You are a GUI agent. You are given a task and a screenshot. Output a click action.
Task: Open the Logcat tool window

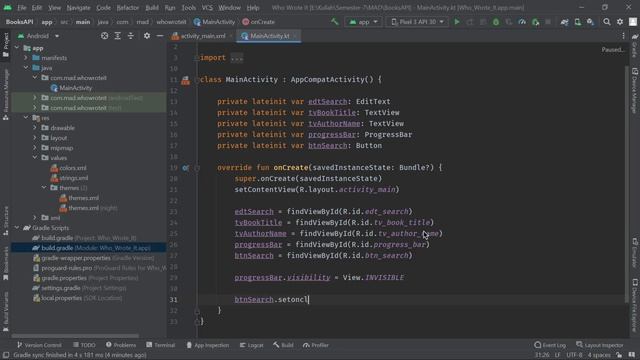tap(251, 345)
